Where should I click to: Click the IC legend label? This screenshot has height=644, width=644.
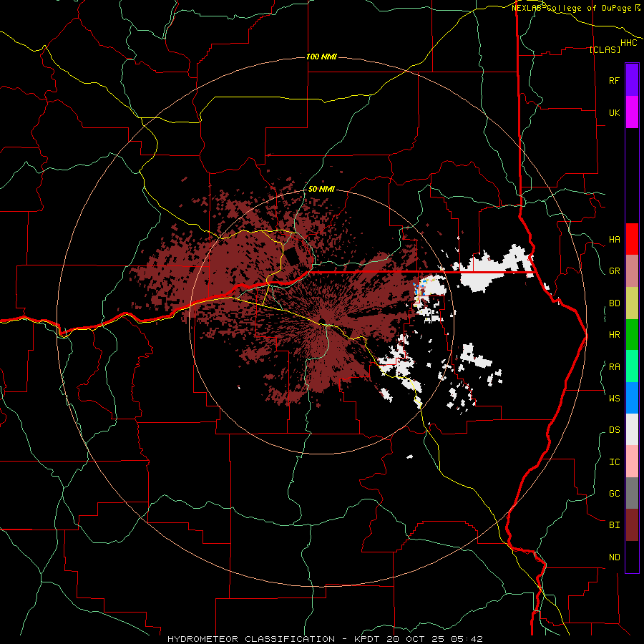pyautogui.click(x=614, y=462)
